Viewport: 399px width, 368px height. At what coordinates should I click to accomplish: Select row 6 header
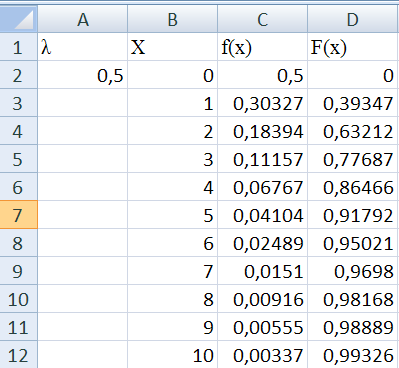tap(18, 187)
